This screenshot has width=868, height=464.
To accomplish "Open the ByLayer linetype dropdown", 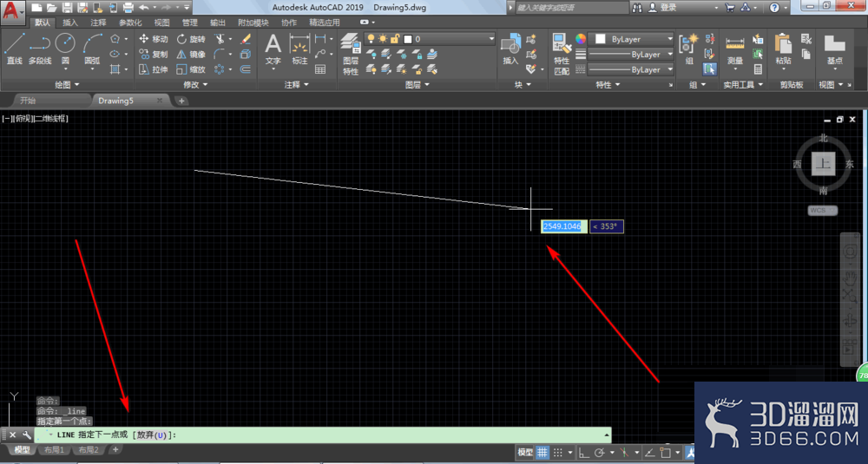I will (x=631, y=69).
